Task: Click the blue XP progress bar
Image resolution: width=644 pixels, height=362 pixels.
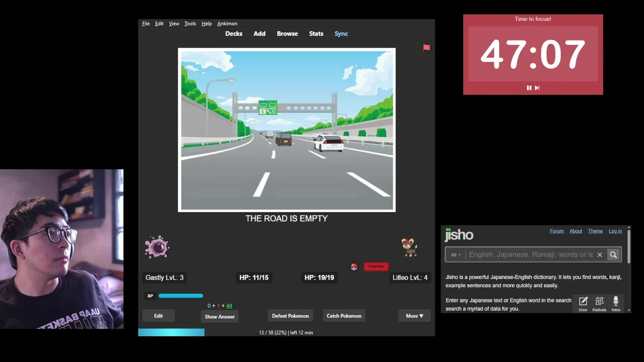Action: [x=181, y=296]
